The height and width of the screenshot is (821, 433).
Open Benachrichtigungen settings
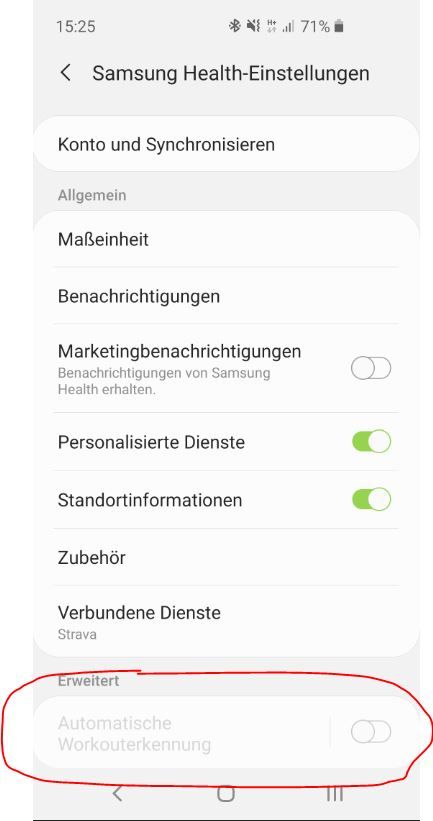[226, 296]
